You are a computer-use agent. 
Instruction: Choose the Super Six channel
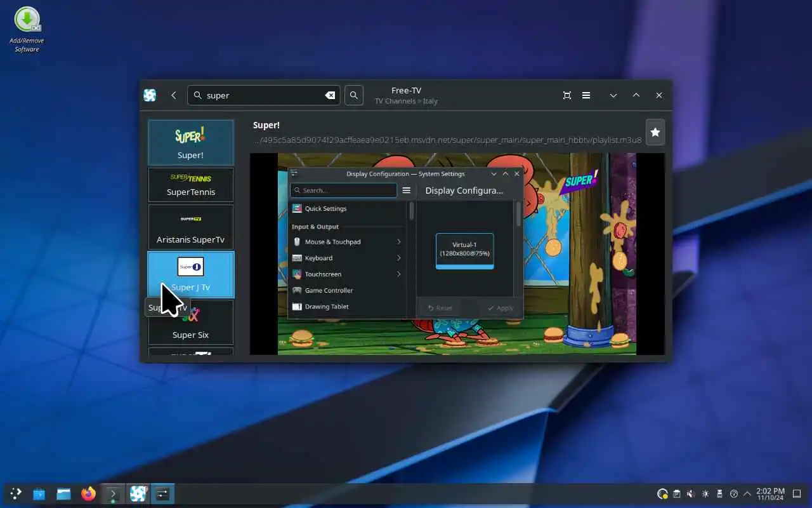pyautogui.click(x=191, y=322)
